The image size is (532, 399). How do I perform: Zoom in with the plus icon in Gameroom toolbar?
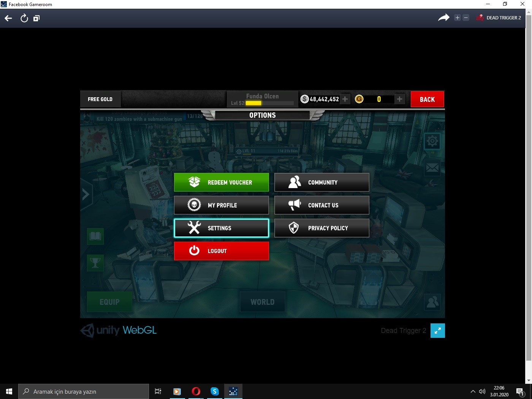pos(458,18)
